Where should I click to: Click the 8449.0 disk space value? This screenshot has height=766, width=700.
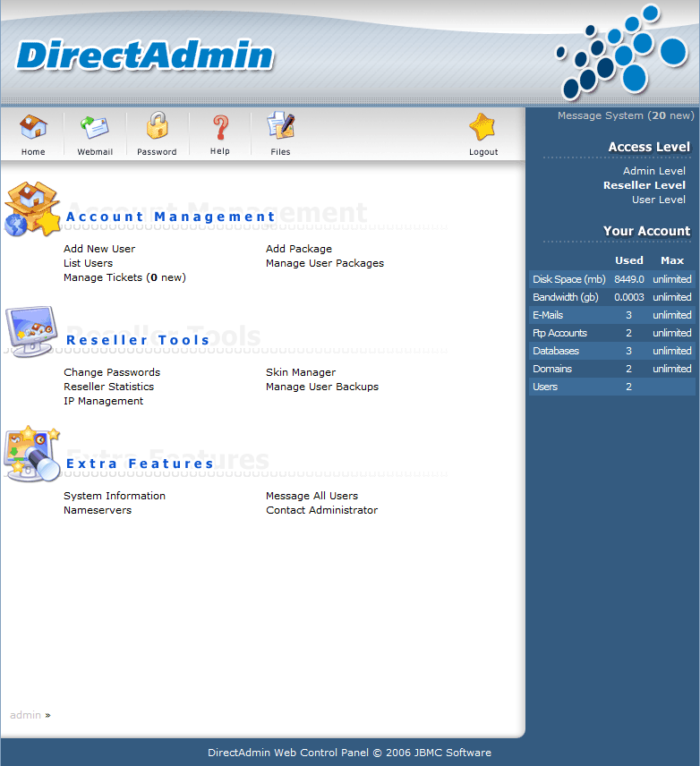629,279
